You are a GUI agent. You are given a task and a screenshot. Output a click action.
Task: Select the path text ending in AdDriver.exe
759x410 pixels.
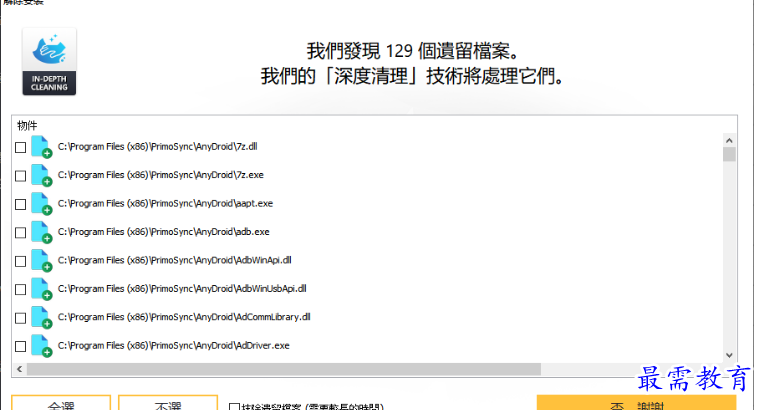(x=174, y=346)
